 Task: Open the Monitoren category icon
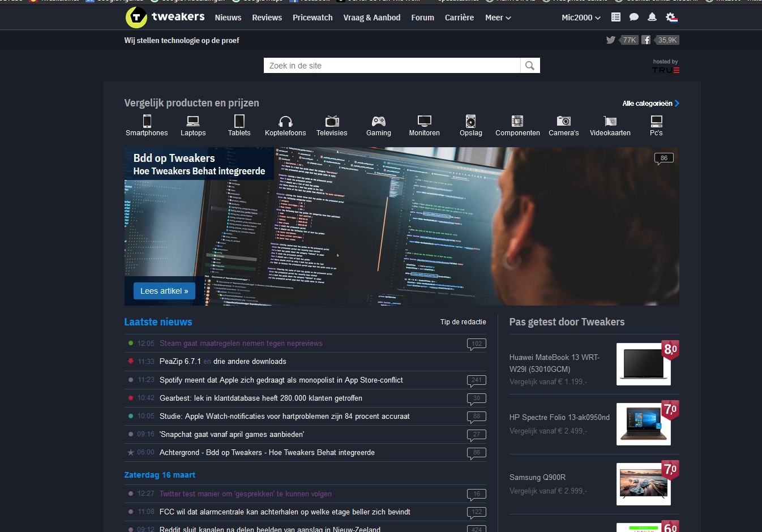[x=425, y=121]
